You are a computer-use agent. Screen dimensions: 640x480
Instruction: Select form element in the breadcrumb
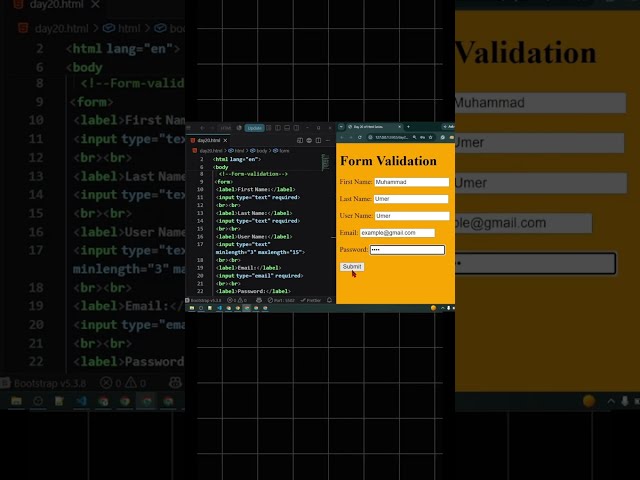pyautogui.click(x=281, y=151)
